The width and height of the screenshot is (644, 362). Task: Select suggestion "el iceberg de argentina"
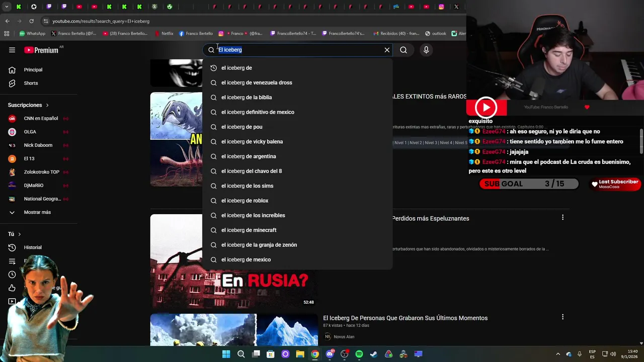point(297,156)
